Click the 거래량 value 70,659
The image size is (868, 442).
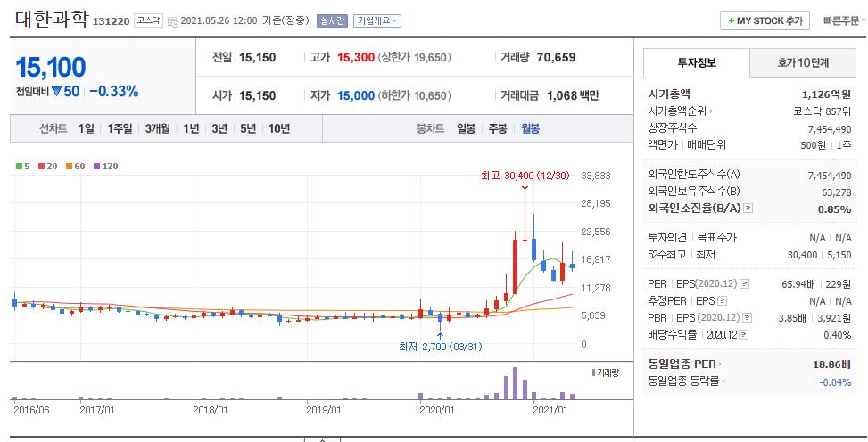click(556, 57)
